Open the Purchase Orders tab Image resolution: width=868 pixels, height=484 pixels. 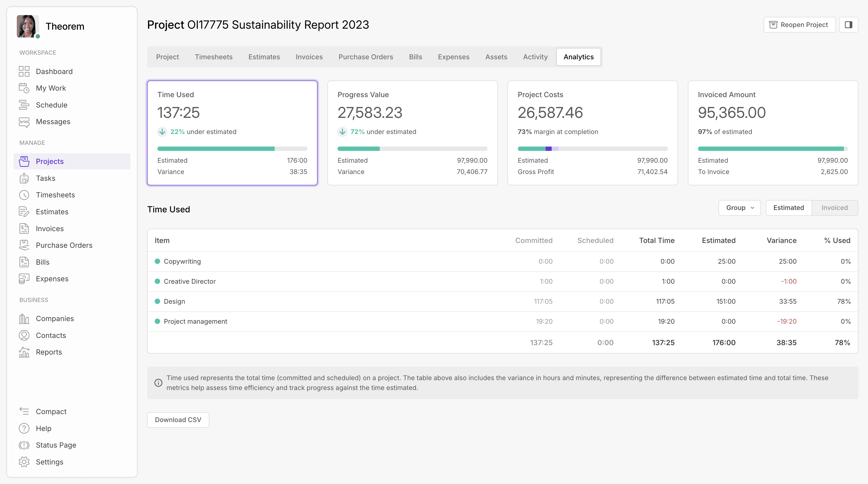pos(366,57)
